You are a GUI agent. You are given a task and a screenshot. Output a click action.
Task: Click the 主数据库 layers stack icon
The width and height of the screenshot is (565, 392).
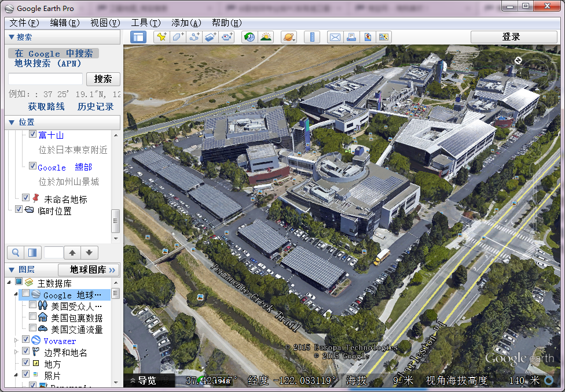coord(29,282)
